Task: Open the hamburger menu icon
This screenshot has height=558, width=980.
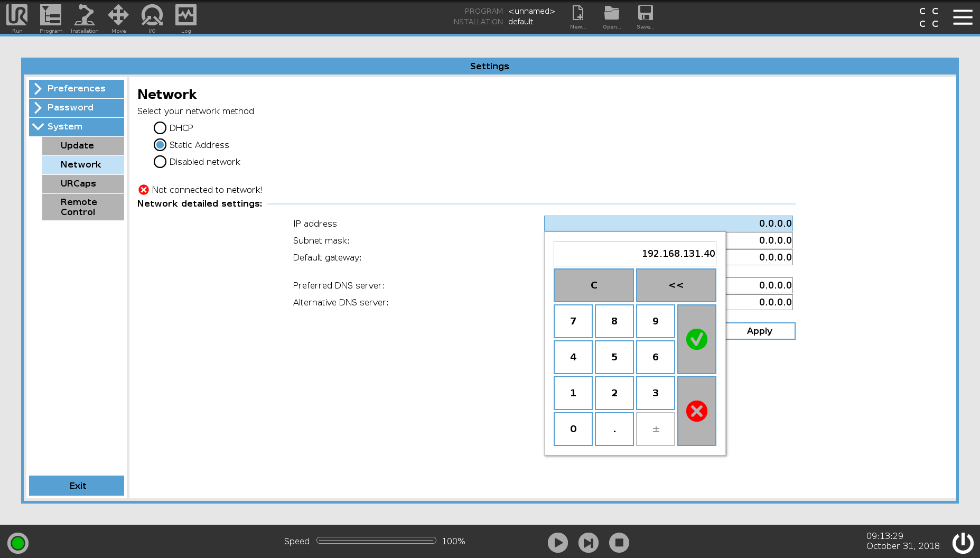Action: pos(963,17)
